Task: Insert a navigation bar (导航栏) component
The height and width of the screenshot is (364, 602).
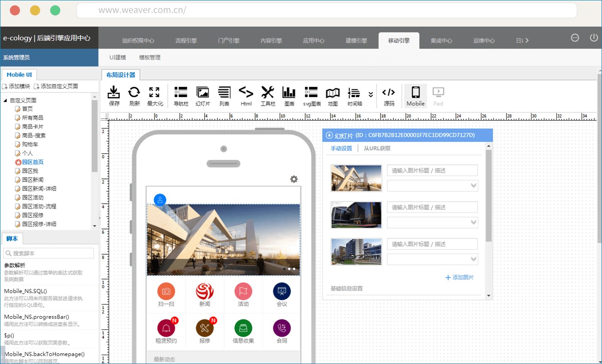Action: 181,96
